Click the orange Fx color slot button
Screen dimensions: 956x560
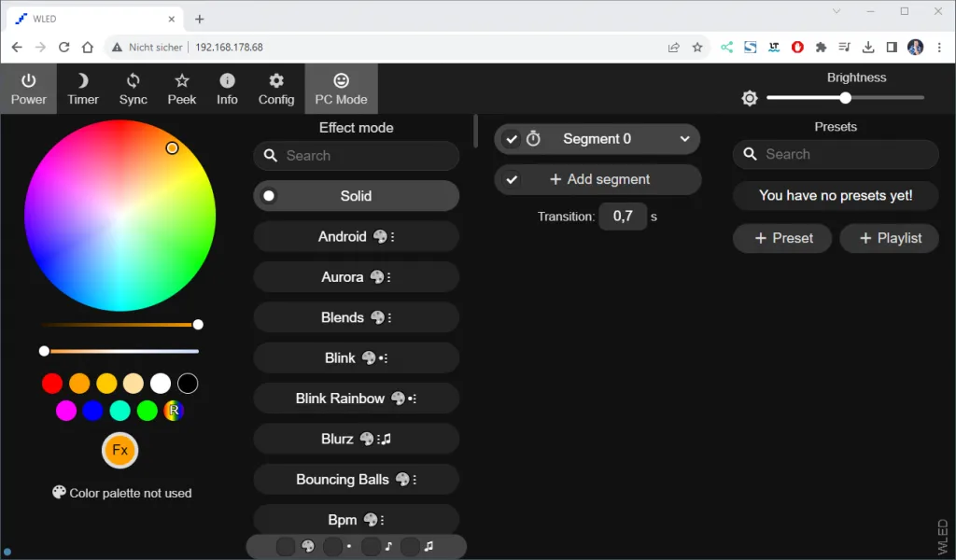pyautogui.click(x=119, y=450)
